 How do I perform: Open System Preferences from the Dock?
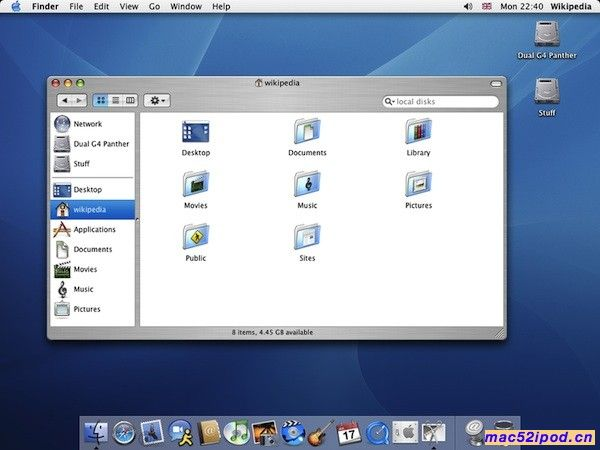point(405,433)
